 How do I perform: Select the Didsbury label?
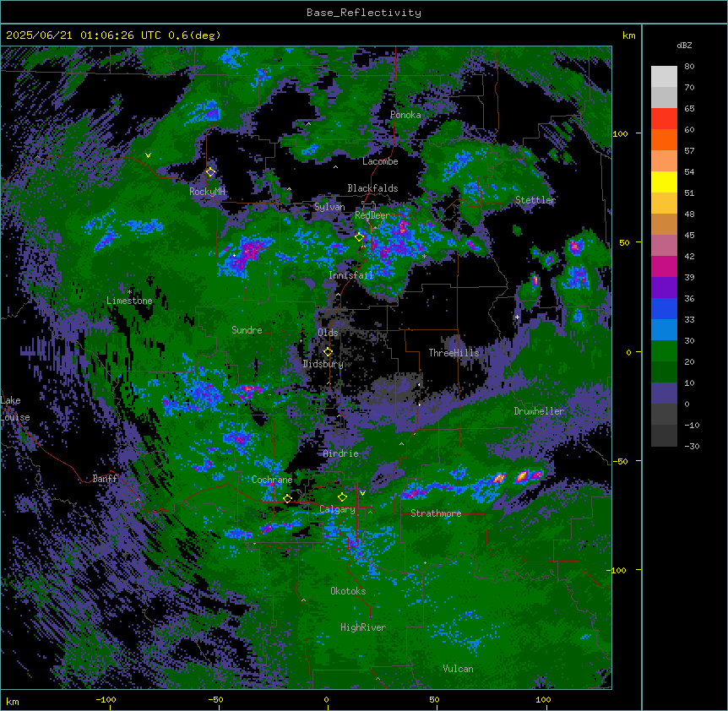323,364
